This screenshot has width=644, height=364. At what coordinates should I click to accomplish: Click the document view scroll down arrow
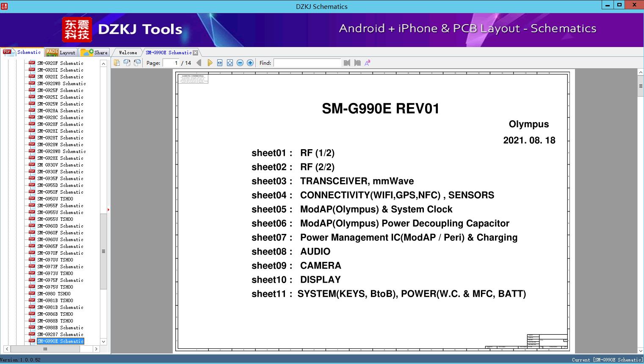pyautogui.click(x=641, y=350)
